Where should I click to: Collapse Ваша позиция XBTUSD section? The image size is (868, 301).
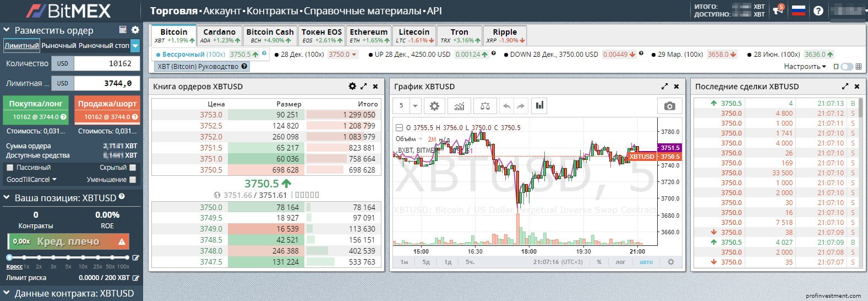pyautogui.click(x=7, y=198)
